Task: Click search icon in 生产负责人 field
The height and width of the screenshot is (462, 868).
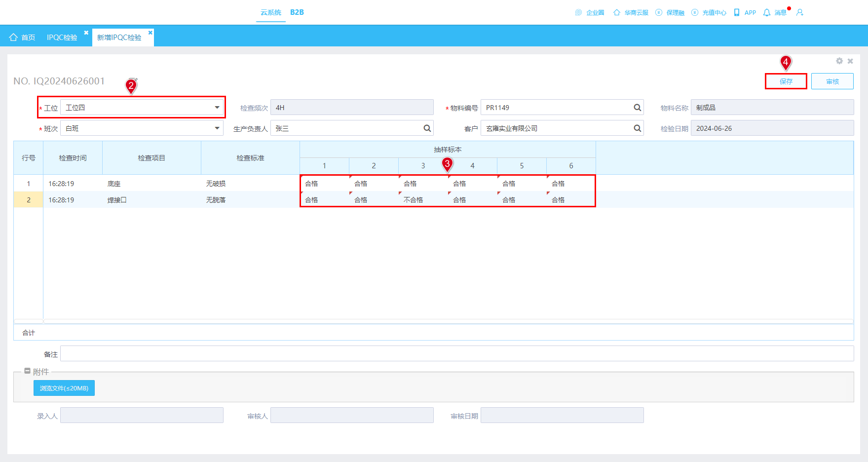Action: pyautogui.click(x=427, y=128)
